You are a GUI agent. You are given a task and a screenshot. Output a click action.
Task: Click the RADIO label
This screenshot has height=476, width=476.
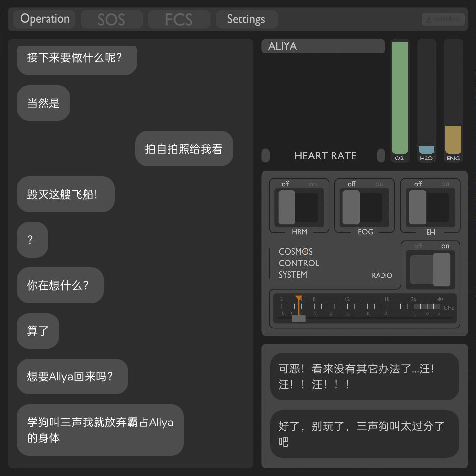pos(382,276)
